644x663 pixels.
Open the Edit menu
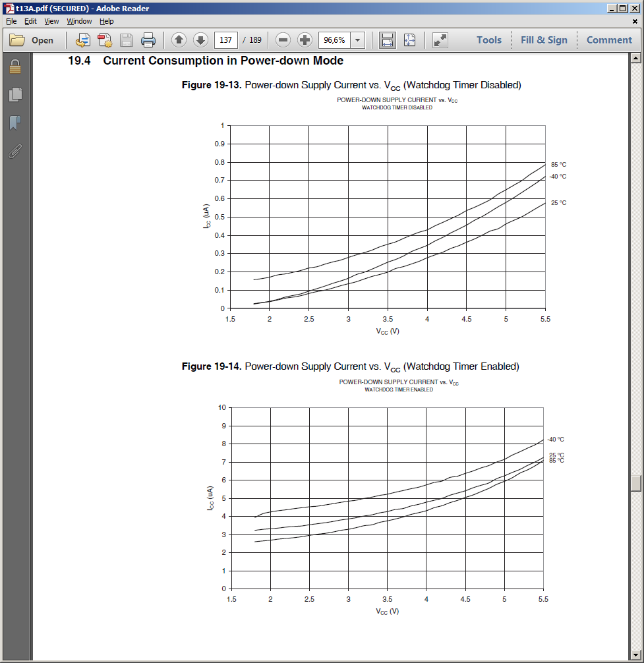click(30, 21)
